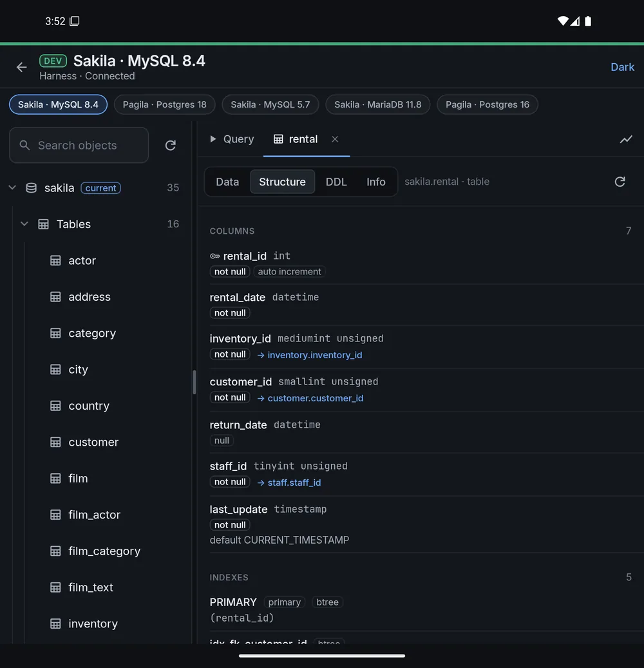Click the DEV environment badge
644x668 pixels.
[53, 61]
